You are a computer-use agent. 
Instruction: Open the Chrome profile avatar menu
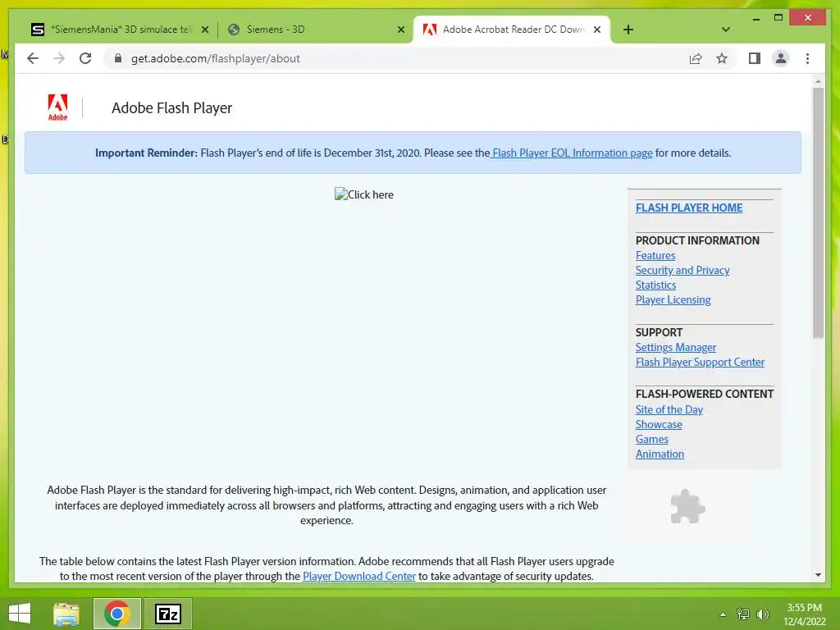pos(781,58)
